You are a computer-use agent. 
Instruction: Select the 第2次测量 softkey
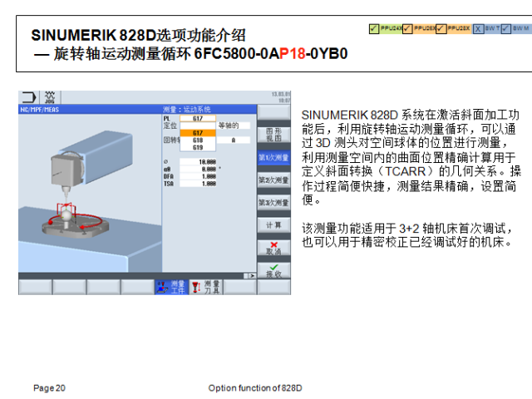273,180
